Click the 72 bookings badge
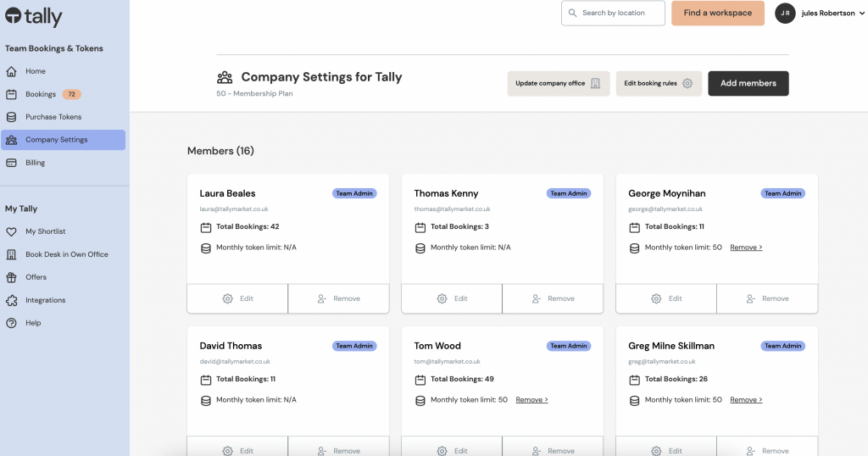This screenshot has height=456, width=868. [x=71, y=94]
